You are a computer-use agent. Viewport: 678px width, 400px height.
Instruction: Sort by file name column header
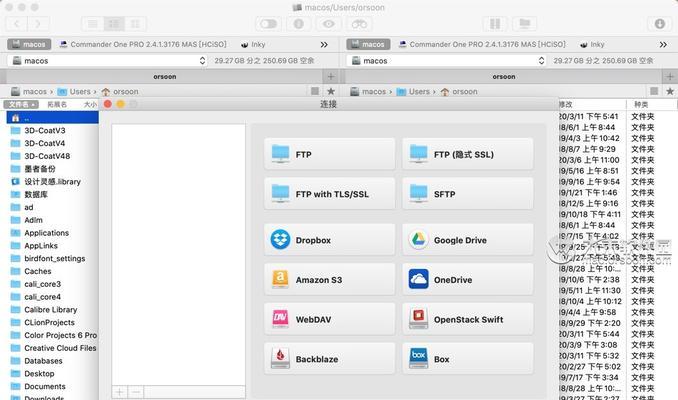point(21,104)
